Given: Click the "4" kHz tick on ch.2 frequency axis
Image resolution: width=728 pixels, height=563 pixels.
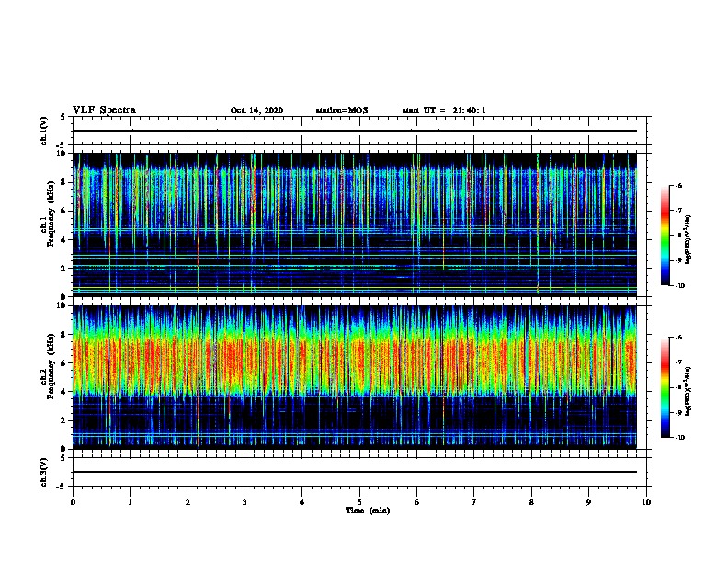Looking at the screenshot, I should pos(64,392).
